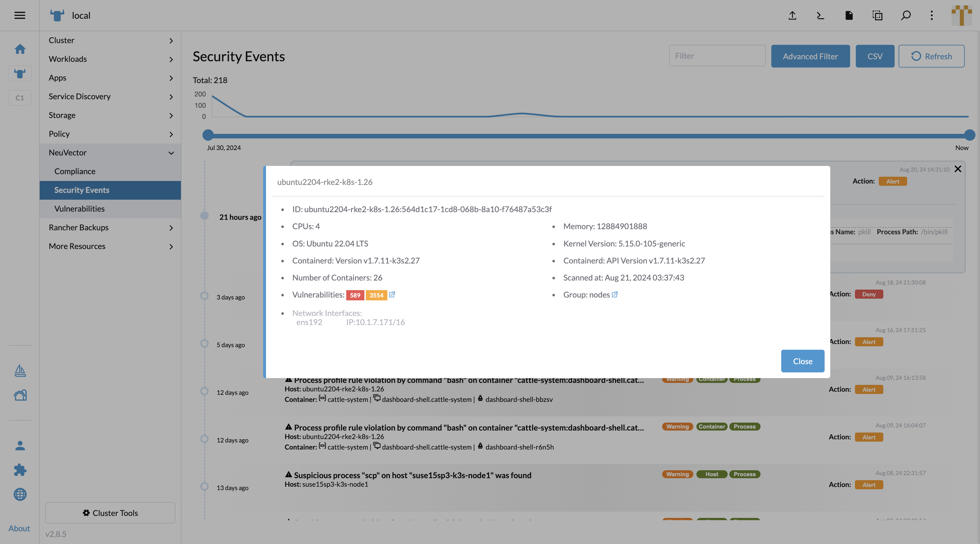
Task: Open the kubectl shell icon
Action: point(821,15)
